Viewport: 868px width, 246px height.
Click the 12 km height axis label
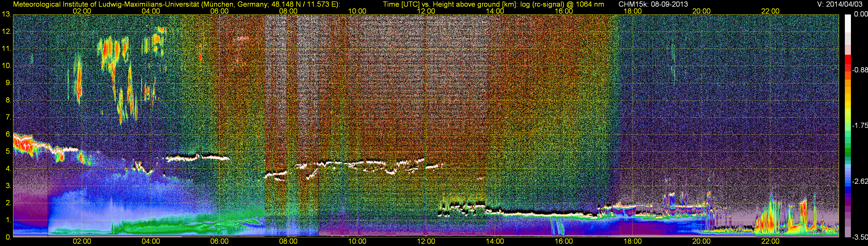pyautogui.click(x=6, y=32)
